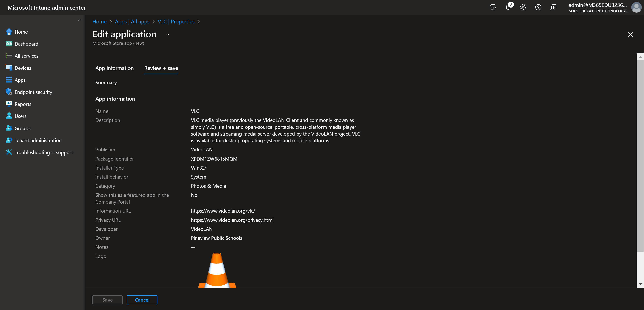This screenshot has height=310, width=644.
Task: Click the Apps grid icon
Action: pos(9,80)
